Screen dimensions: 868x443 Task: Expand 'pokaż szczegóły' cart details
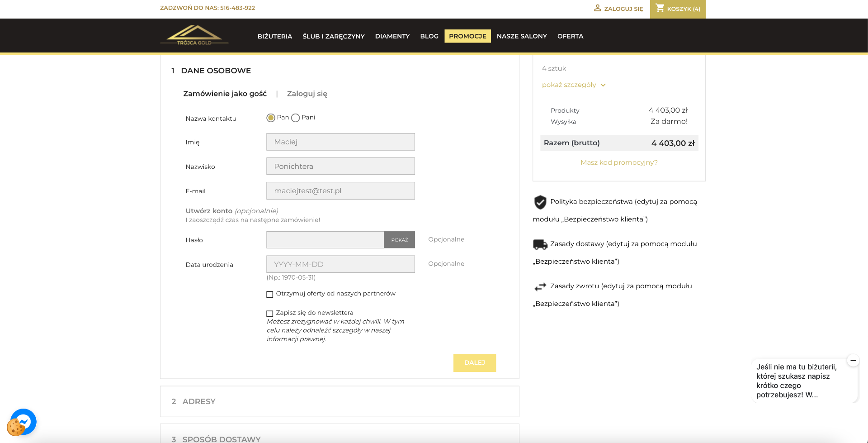pyautogui.click(x=573, y=85)
